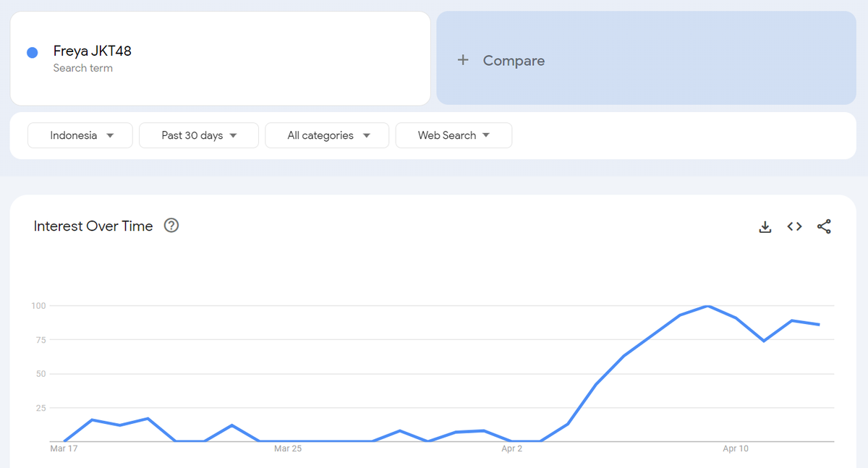Open the Interest Over Time help icon
This screenshot has height=468, width=868.
(171, 226)
